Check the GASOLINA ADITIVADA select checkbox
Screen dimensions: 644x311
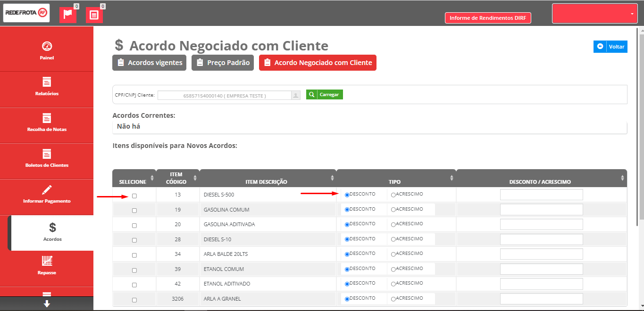(134, 226)
